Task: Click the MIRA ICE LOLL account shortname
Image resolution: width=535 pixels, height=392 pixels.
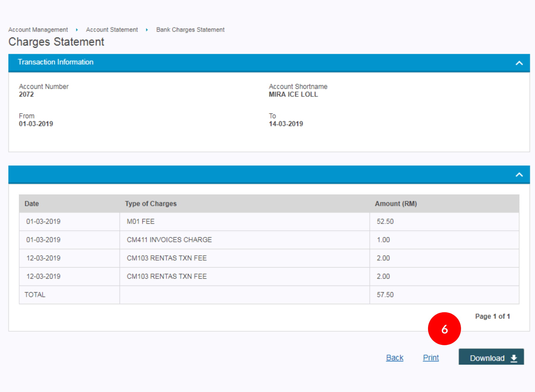Action: [x=293, y=94]
